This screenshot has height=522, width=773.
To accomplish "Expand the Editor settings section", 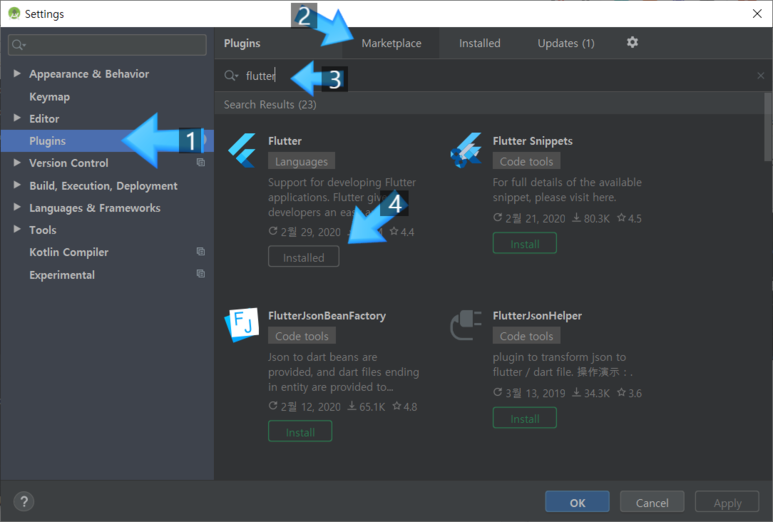I will coord(17,118).
